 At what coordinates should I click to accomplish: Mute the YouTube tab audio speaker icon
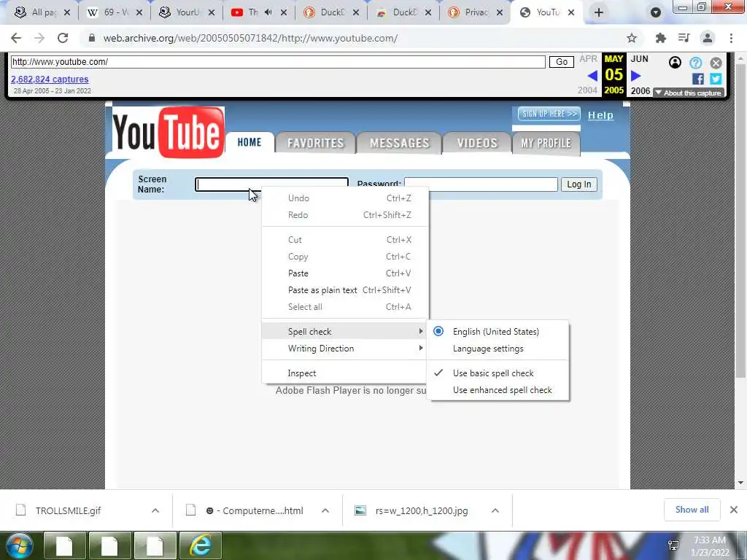268,13
